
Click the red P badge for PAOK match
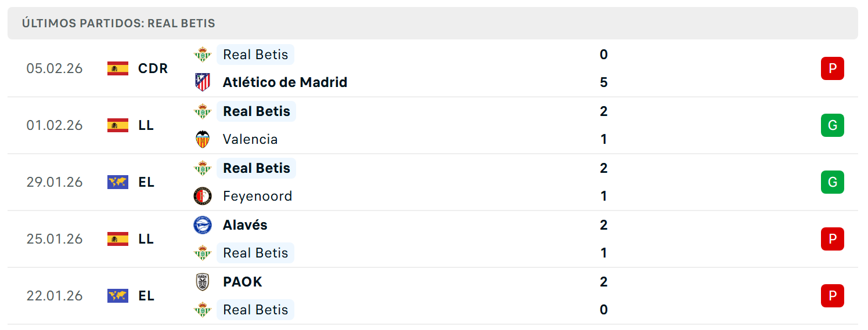pos(832,296)
